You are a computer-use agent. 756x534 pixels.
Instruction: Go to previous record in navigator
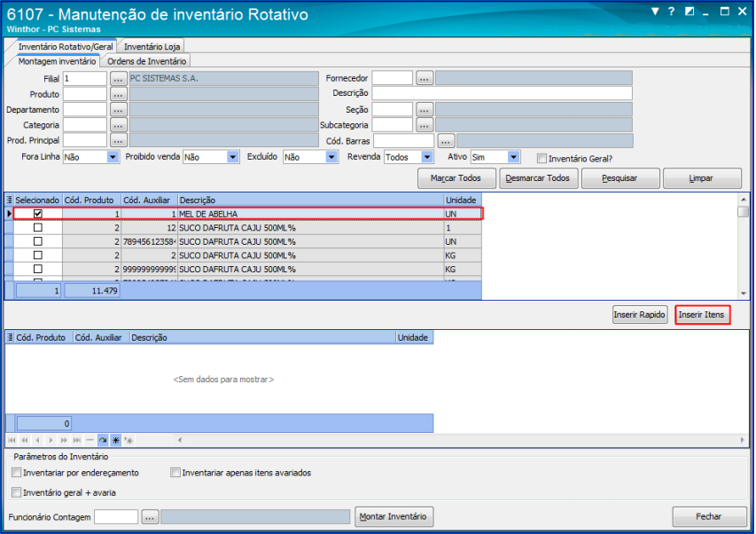(x=37, y=440)
